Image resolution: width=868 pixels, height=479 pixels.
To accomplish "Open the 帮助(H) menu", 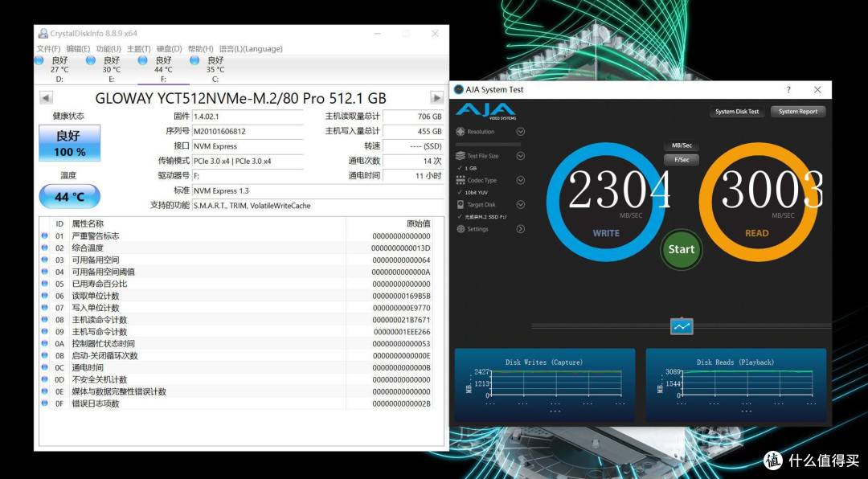I will coord(200,49).
